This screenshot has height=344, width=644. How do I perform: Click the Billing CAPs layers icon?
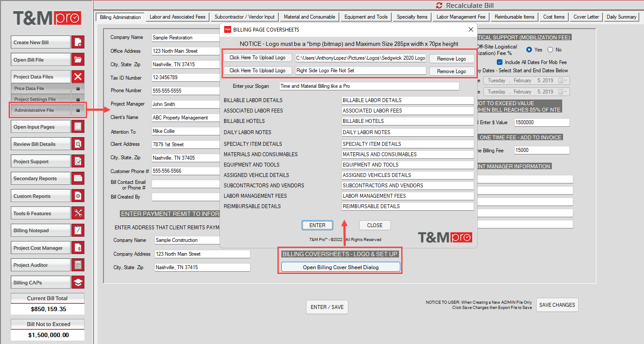[x=78, y=283]
